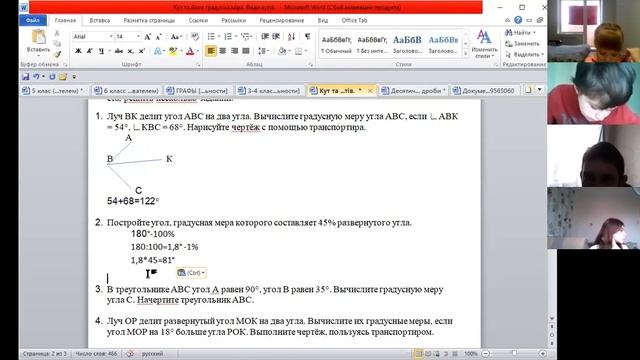Image resolution: width=640 pixels, height=360 pixels.
Task: Click the Redo icon in Quick Access toolbar
Action: (52, 77)
